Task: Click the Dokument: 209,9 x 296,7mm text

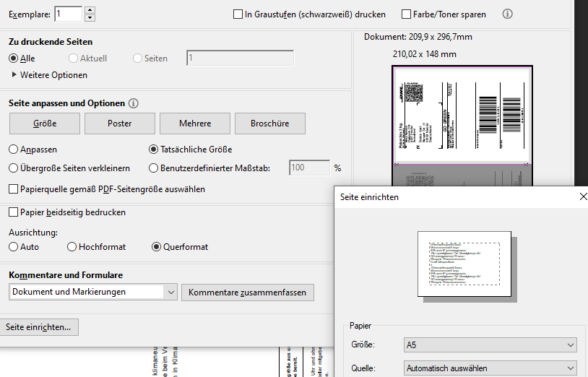Action: pos(418,37)
